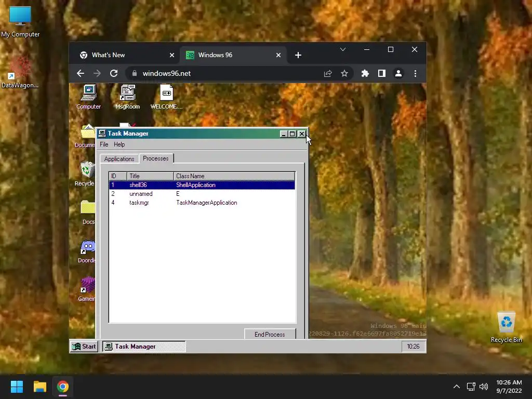This screenshot has width=532, height=399.
Task: Click Chrome icon in Windows taskbar
Action: (63, 387)
